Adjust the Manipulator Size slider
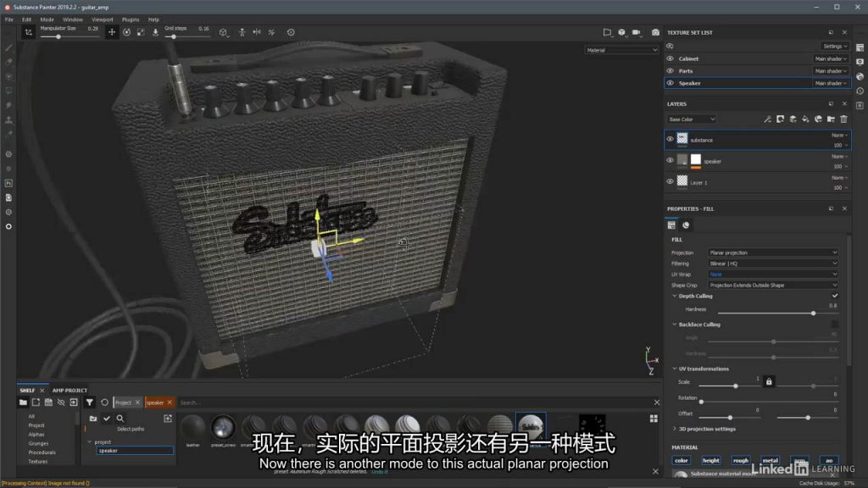The width and height of the screenshot is (868, 488). coord(71,37)
